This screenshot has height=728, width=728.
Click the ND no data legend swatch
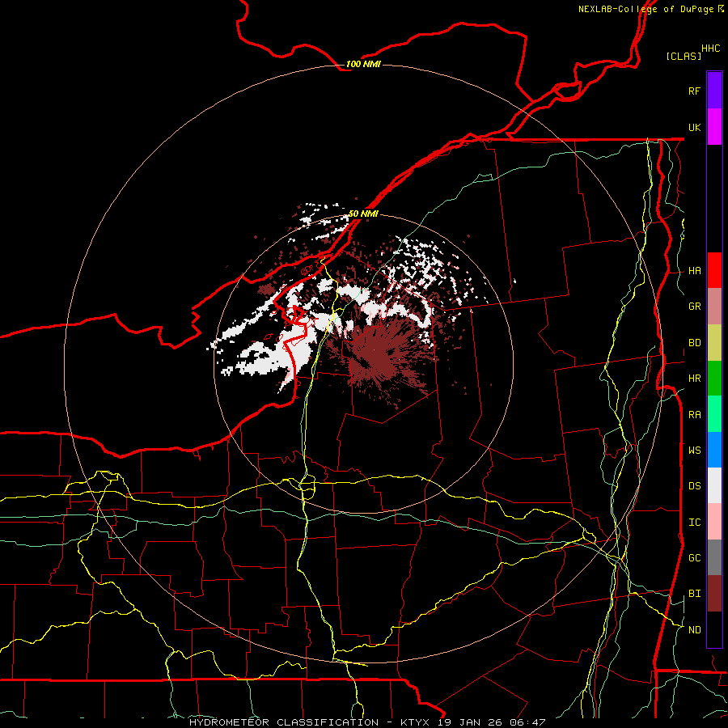714,629
